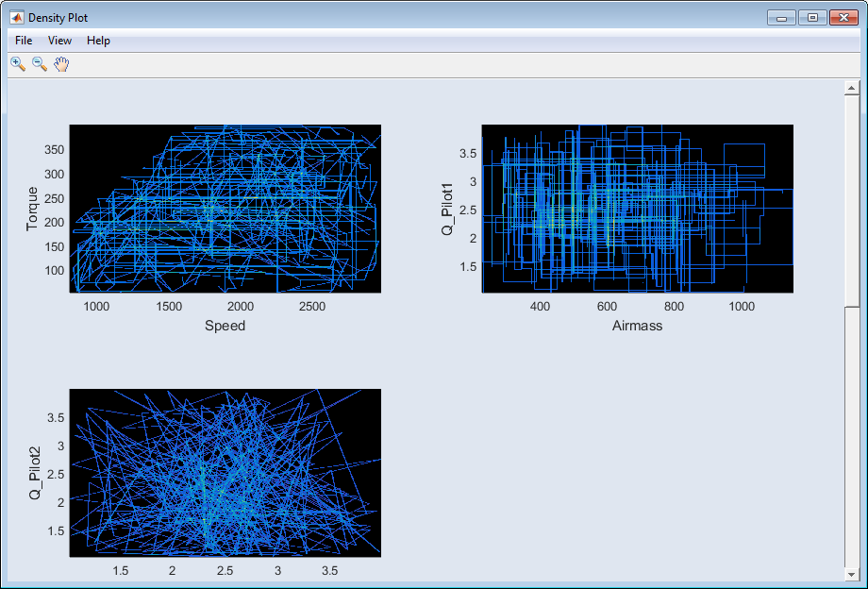Image resolution: width=868 pixels, height=589 pixels.
Task: Activate the Pan hand tool
Action: point(61,64)
